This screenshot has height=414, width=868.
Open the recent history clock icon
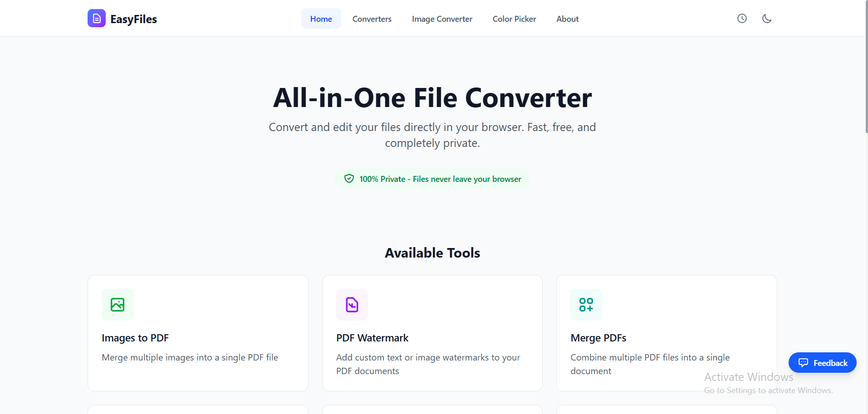click(741, 18)
